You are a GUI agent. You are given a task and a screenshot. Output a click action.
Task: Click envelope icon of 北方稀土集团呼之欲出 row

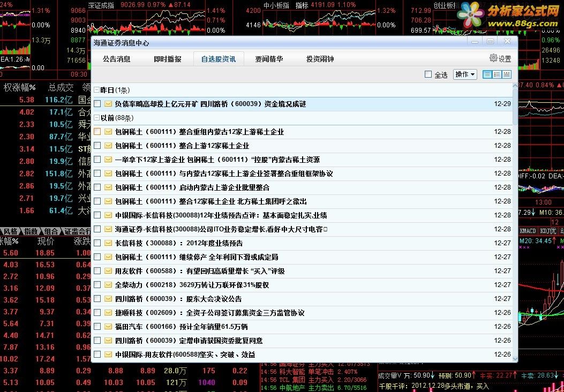[108, 201]
